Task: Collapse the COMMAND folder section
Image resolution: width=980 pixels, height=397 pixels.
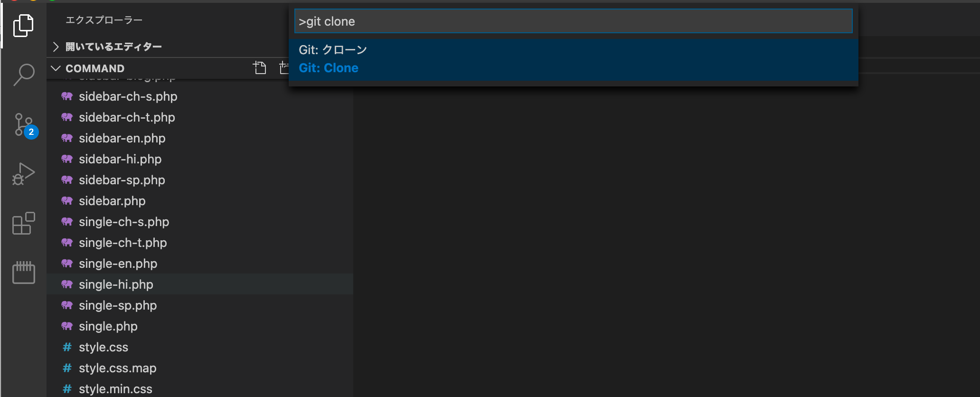Action: click(56, 68)
